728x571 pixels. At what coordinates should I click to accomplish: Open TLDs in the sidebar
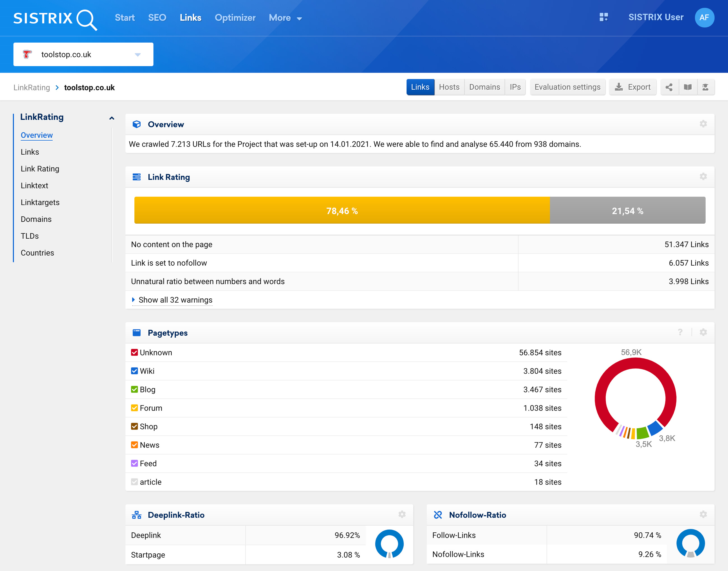30,236
